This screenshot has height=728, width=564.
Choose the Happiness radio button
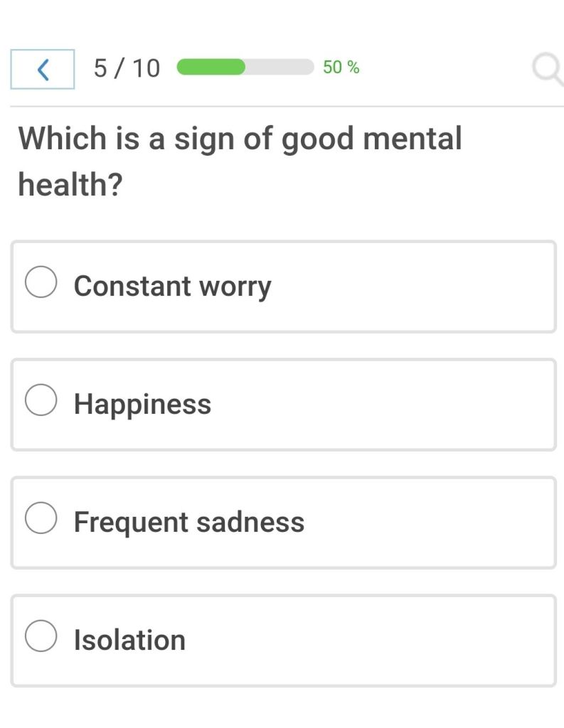(x=41, y=400)
